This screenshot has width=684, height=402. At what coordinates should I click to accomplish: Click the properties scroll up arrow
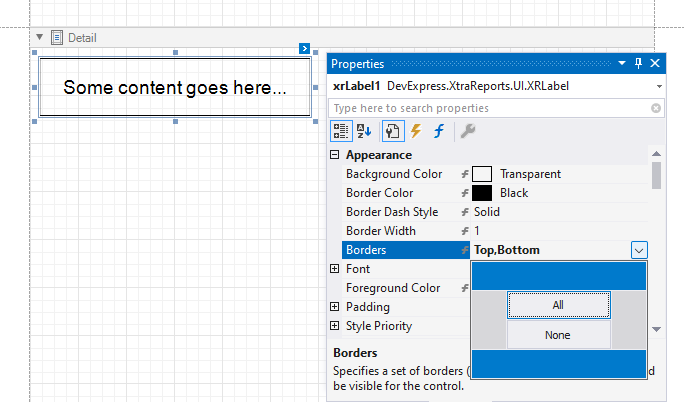pyautogui.click(x=656, y=153)
